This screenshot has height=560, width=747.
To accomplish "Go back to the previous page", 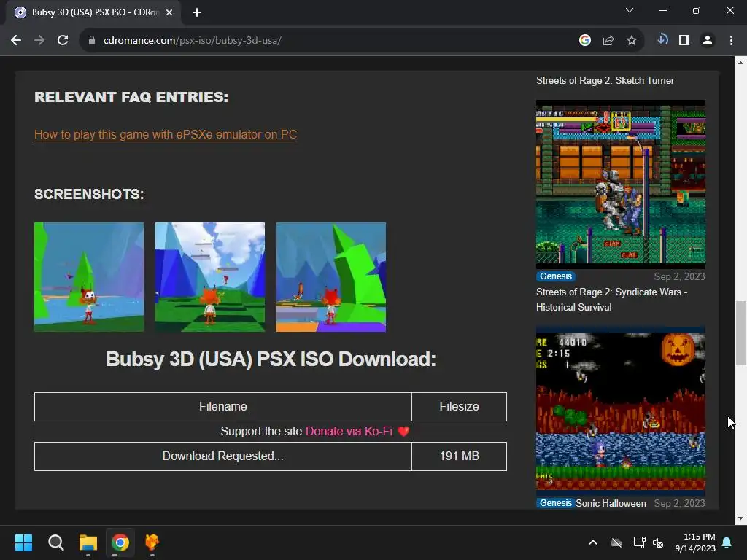I will (16, 41).
